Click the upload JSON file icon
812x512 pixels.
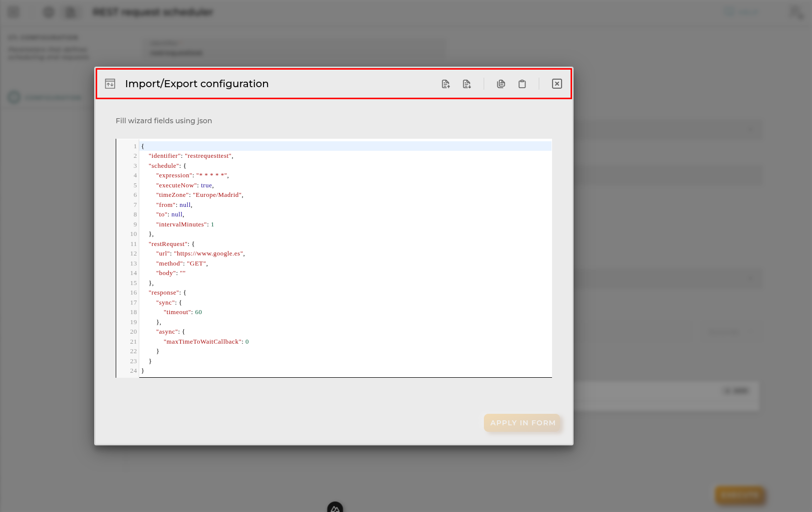point(446,84)
